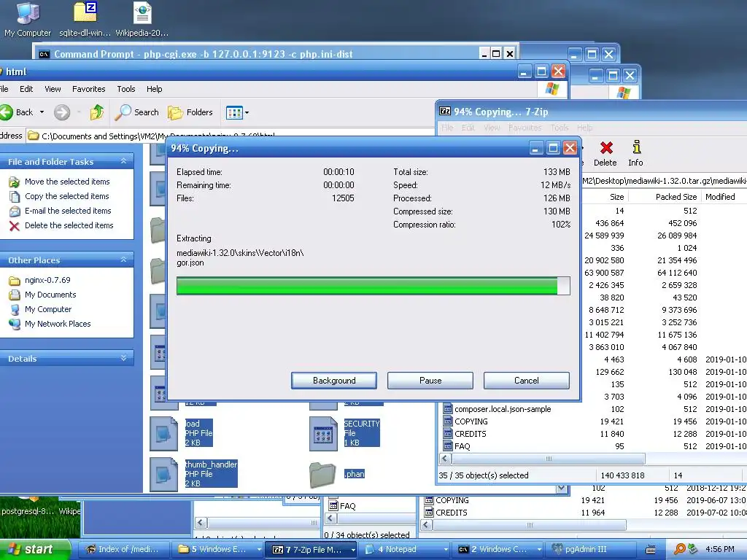Toggle the Folders pane button
Screen dimensions: 747x560
click(x=190, y=112)
